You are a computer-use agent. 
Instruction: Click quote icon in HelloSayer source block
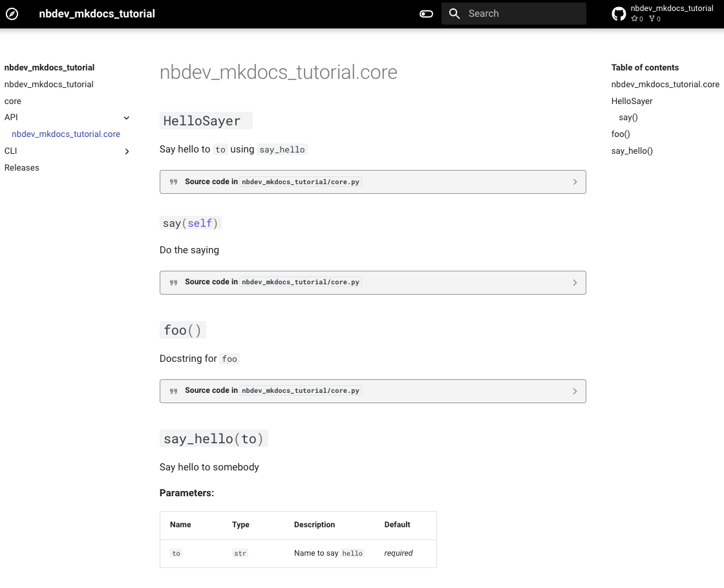pyautogui.click(x=173, y=182)
